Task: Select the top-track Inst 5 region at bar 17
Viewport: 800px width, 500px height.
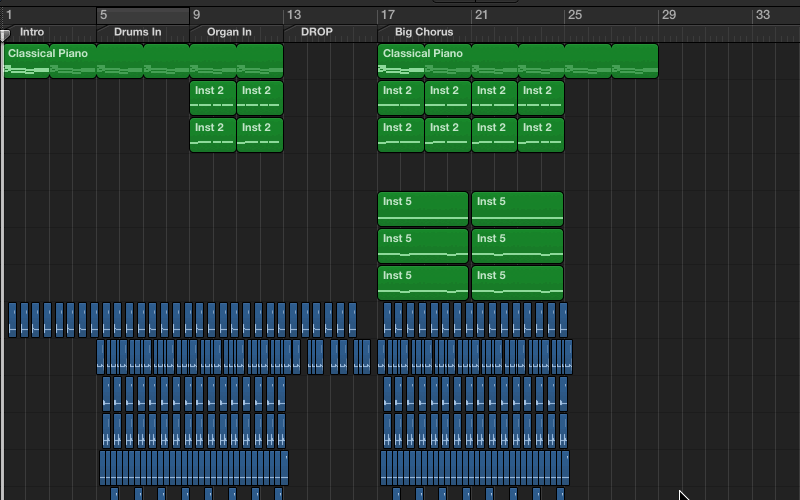Action: click(423, 209)
